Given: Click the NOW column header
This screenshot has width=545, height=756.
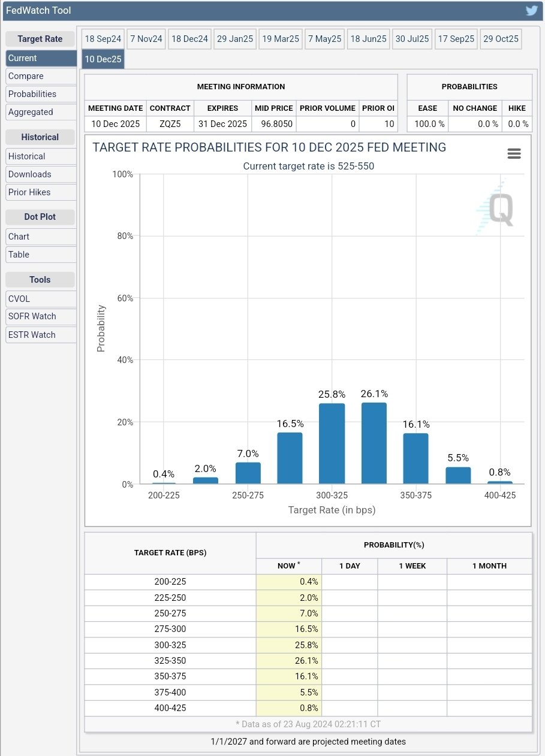Looking at the screenshot, I should pyautogui.click(x=289, y=566).
